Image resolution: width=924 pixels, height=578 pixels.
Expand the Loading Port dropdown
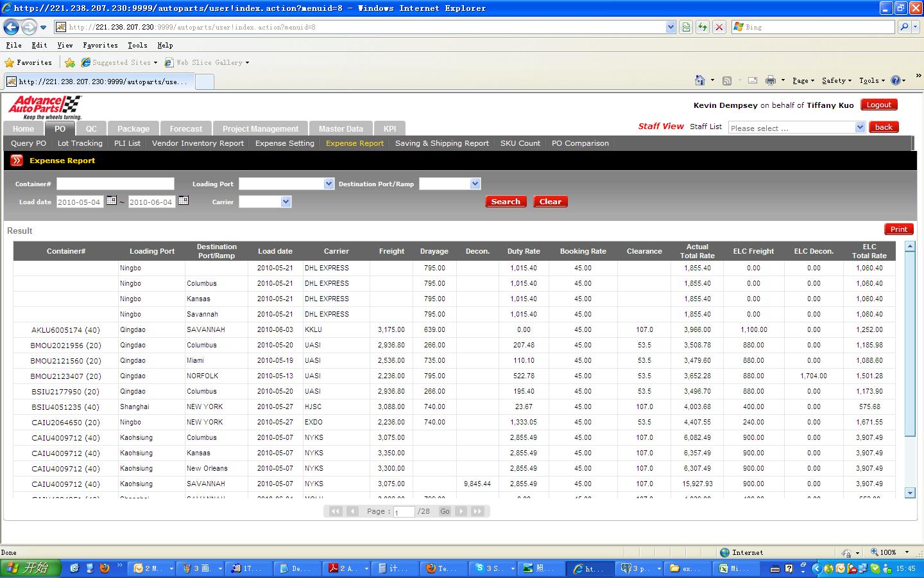(x=329, y=184)
